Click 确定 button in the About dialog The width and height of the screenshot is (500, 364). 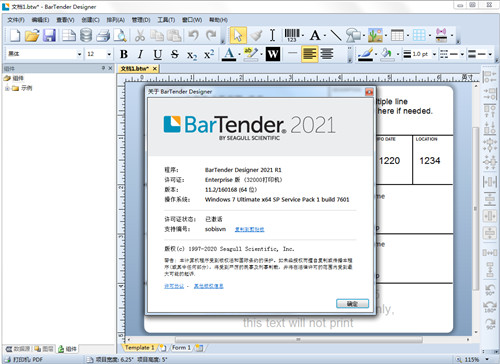tap(352, 304)
